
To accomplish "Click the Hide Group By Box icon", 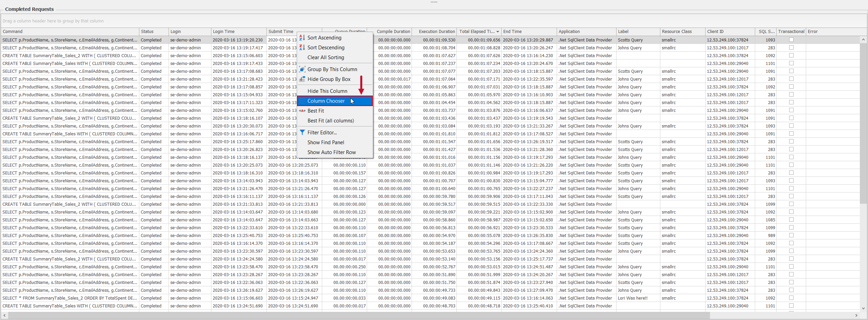I will click(302, 79).
